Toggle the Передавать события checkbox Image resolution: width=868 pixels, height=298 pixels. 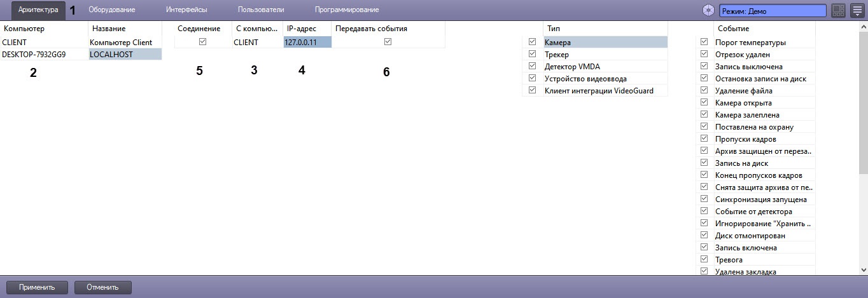pos(388,42)
